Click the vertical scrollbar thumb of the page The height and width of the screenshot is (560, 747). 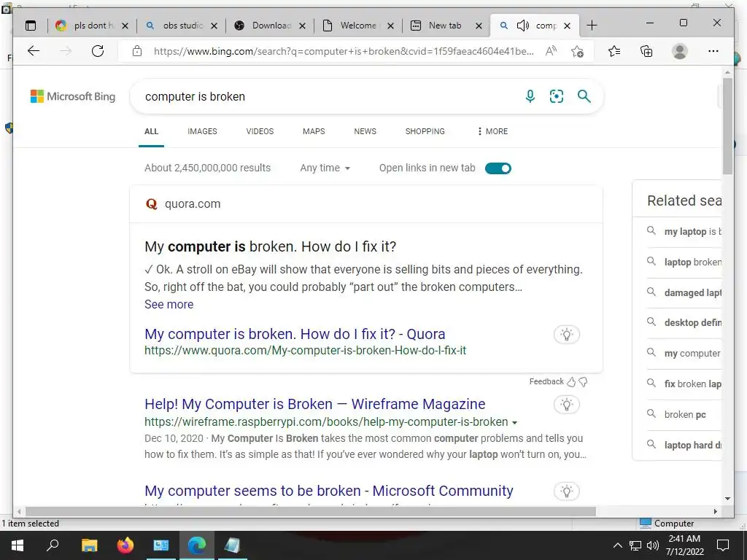pyautogui.click(x=727, y=126)
